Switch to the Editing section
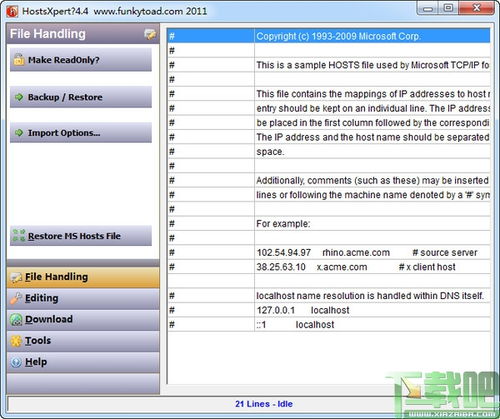500x419 pixels. [x=83, y=298]
